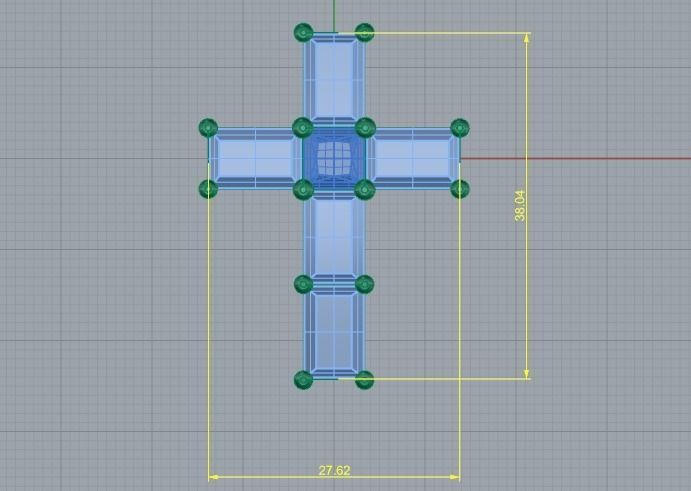This screenshot has width=691, height=491.
Task: Click the green Y-axis line above the cross
Action: click(334, 16)
